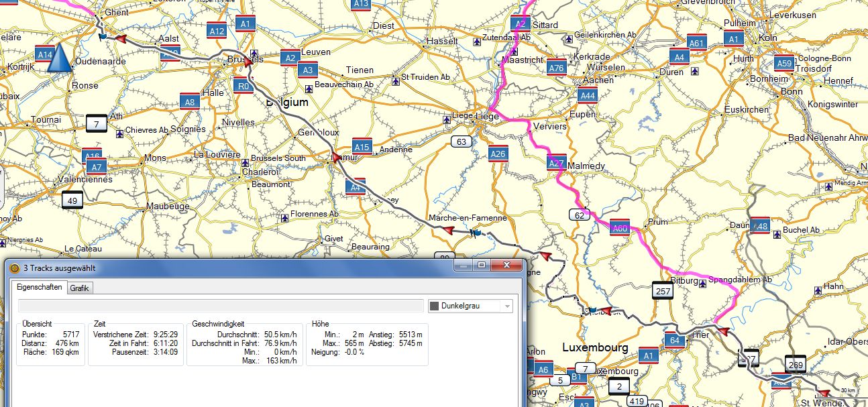
Task: Click the track name input field
Action: (221, 306)
